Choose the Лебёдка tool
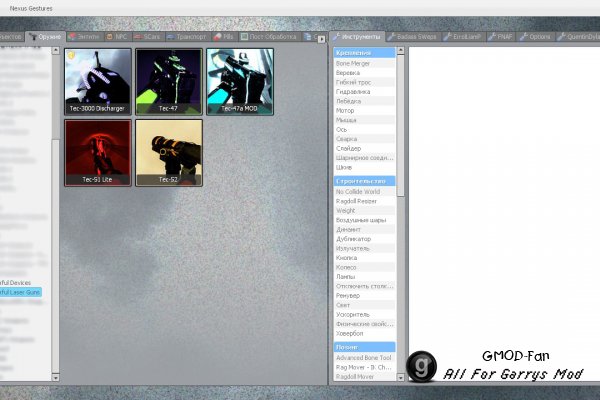 pyautogui.click(x=364, y=101)
